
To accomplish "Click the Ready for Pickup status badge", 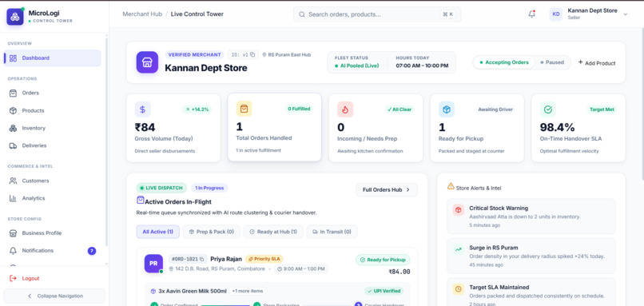I will tap(383, 260).
